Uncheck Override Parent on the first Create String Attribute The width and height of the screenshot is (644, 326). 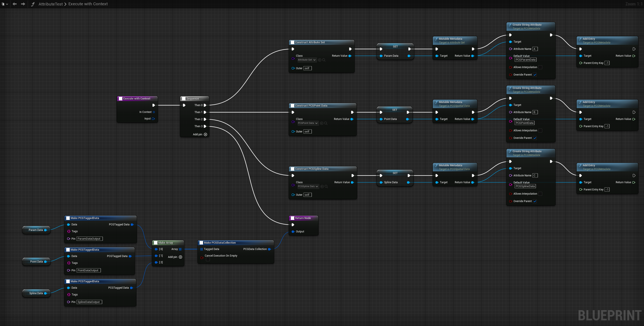tap(535, 75)
